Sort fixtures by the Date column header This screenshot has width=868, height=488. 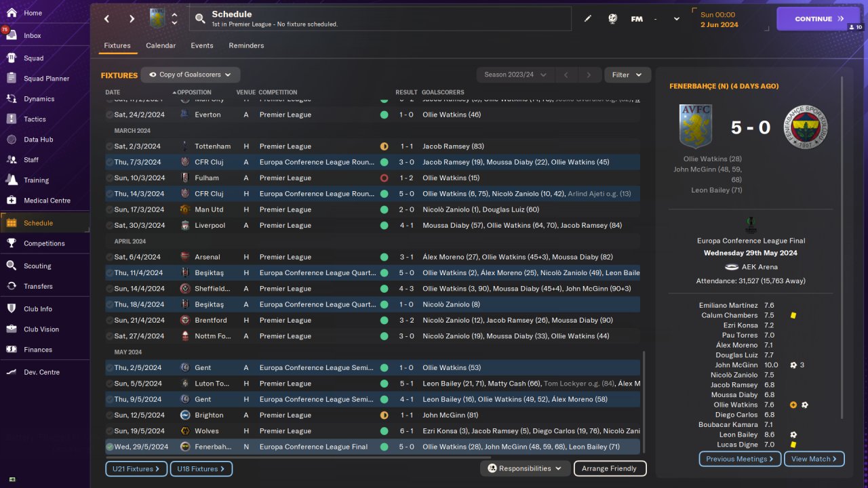coord(113,92)
